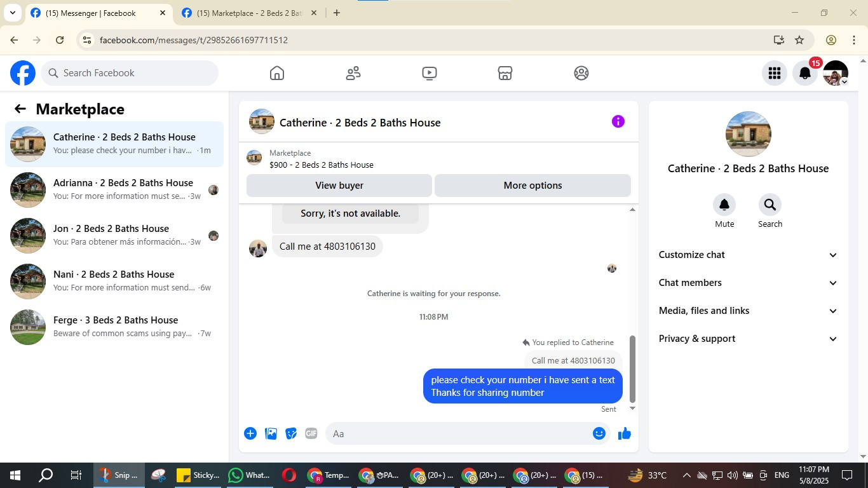Click the View buyer button

pos(339,186)
